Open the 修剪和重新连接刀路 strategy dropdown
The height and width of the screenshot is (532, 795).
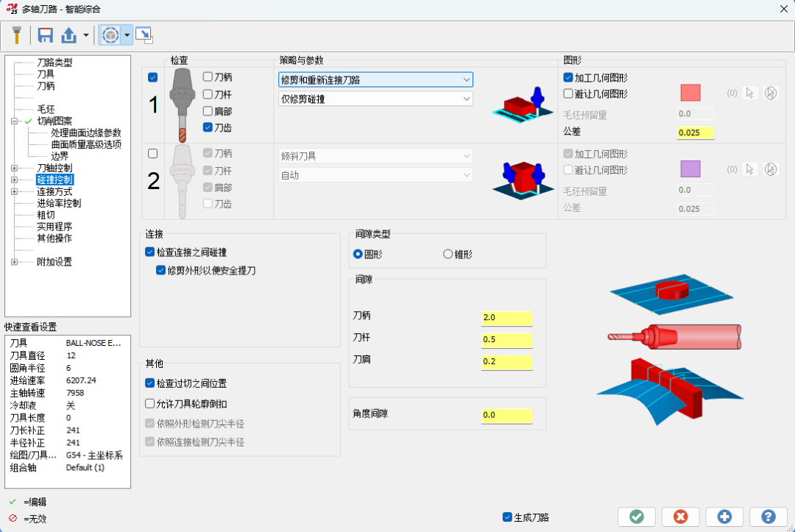pos(375,79)
